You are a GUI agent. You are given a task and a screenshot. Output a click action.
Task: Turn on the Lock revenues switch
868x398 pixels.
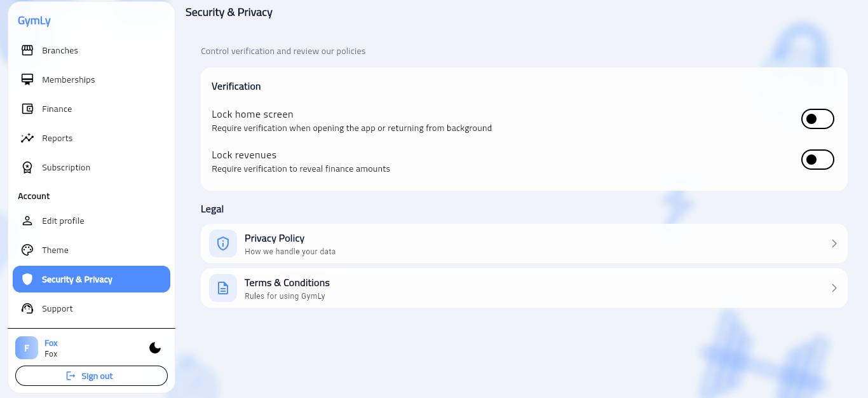(818, 160)
